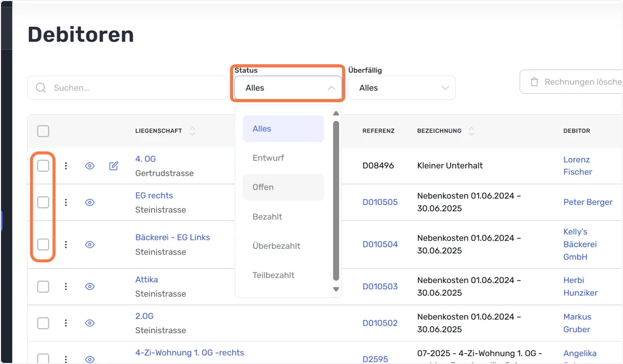Tick the checkbox for Attika row
This screenshot has width=623, height=364.
tap(43, 286)
